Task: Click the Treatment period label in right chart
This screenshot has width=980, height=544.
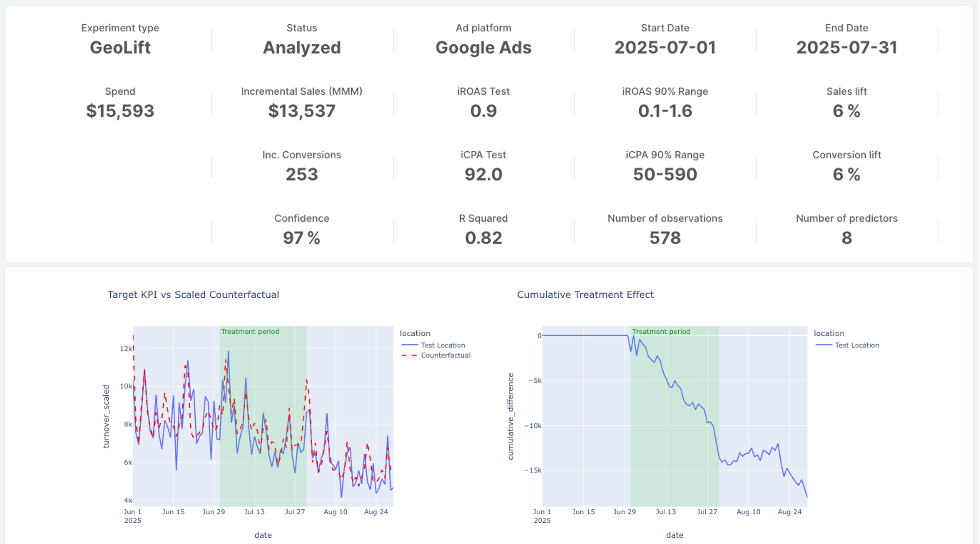Action: point(661,331)
